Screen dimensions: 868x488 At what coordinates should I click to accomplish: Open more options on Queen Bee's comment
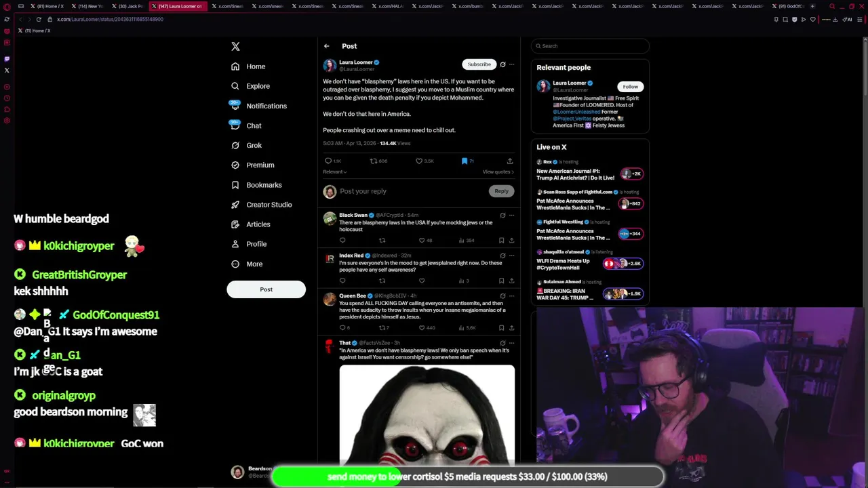click(511, 296)
